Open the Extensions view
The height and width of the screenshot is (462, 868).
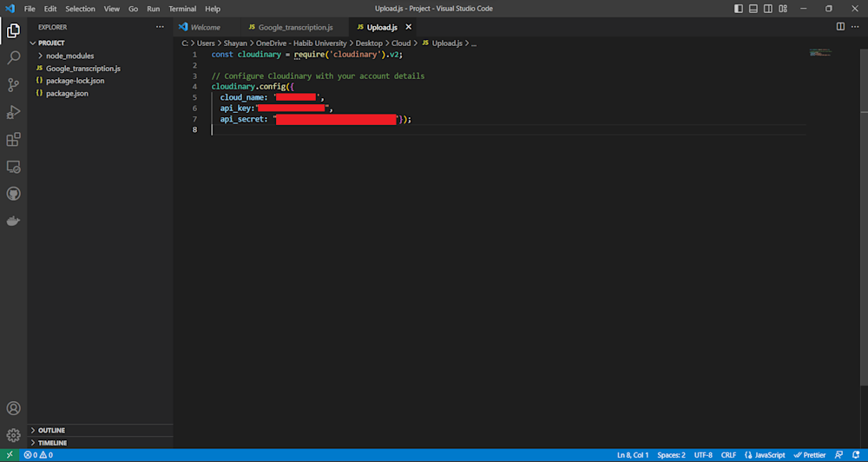click(x=13, y=139)
